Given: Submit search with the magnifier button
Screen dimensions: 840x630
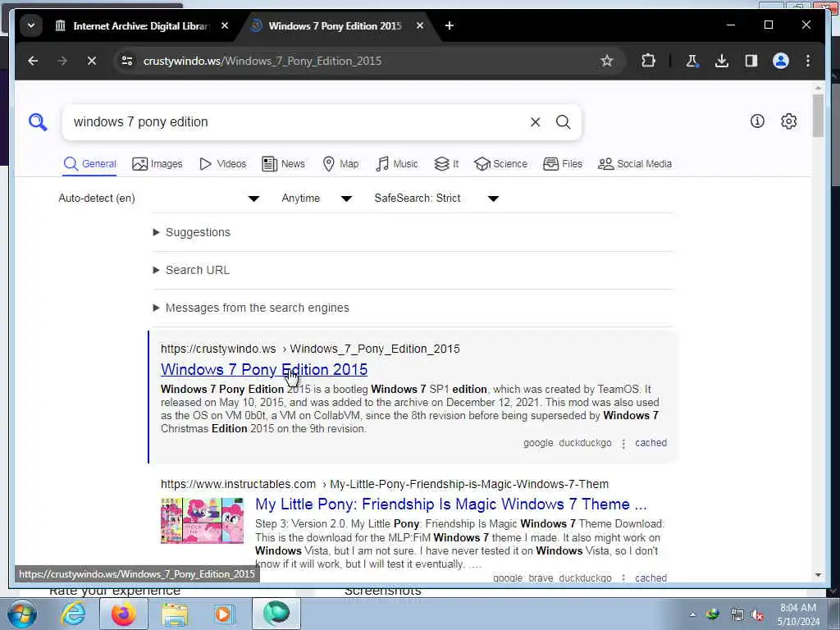Looking at the screenshot, I should pyautogui.click(x=563, y=122).
